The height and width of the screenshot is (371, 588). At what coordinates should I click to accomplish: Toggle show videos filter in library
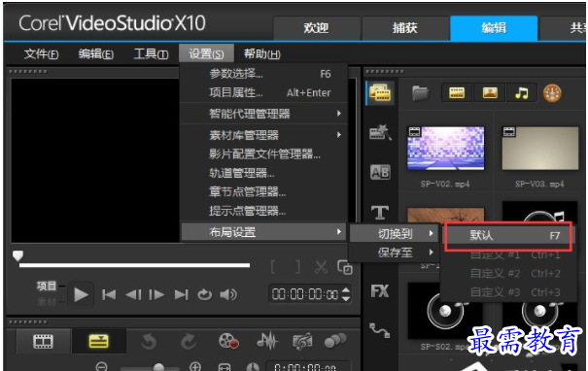pyautogui.click(x=457, y=93)
